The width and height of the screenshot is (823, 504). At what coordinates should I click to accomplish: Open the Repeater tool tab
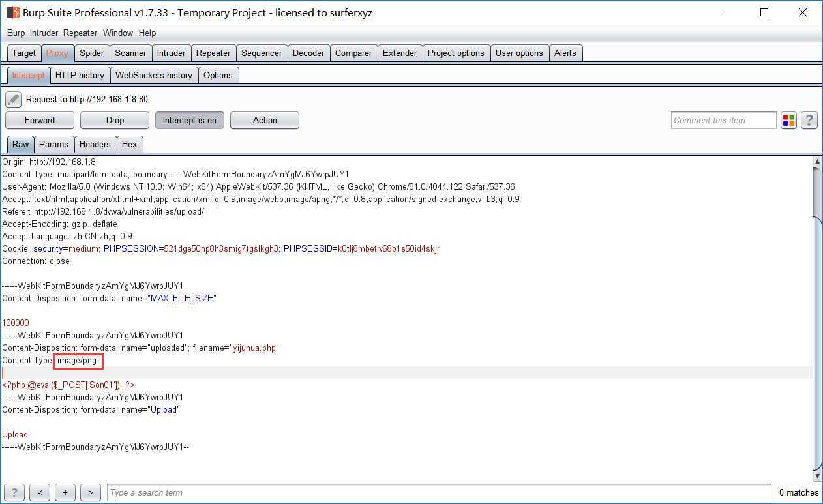tap(213, 53)
